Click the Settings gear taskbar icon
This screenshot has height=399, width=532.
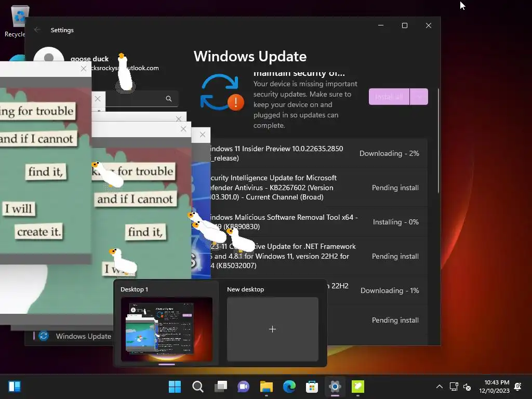pyautogui.click(x=335, y=387)
